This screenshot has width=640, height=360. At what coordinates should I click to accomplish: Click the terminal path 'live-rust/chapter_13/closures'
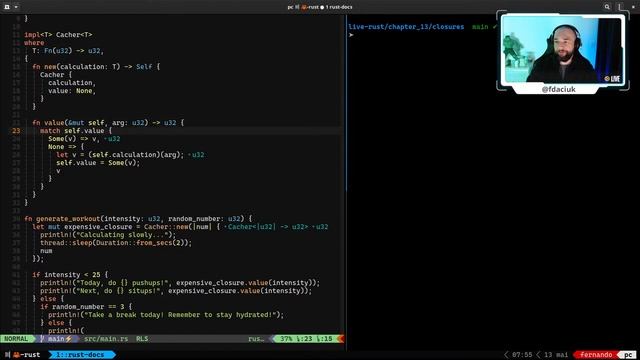[406, 27]
